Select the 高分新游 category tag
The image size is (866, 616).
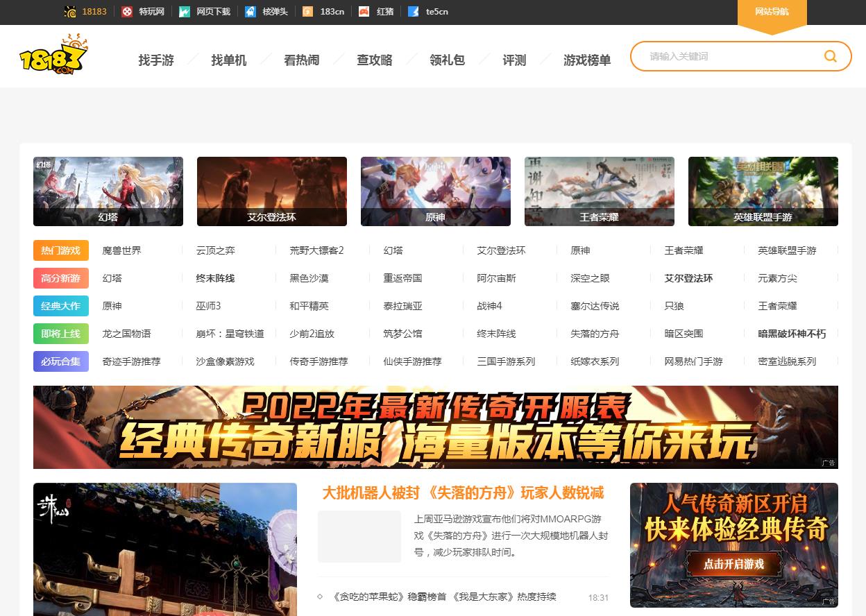[61, 278]
